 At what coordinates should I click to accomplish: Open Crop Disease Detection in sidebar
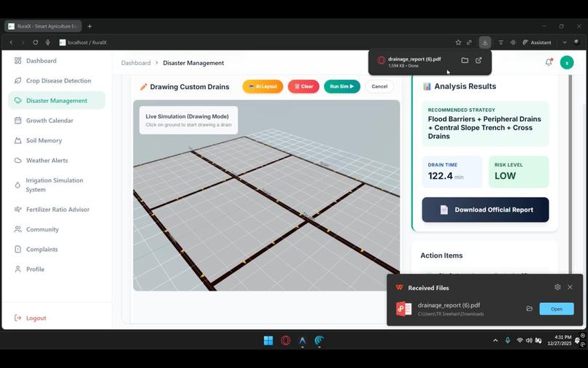tap(57, 81)
